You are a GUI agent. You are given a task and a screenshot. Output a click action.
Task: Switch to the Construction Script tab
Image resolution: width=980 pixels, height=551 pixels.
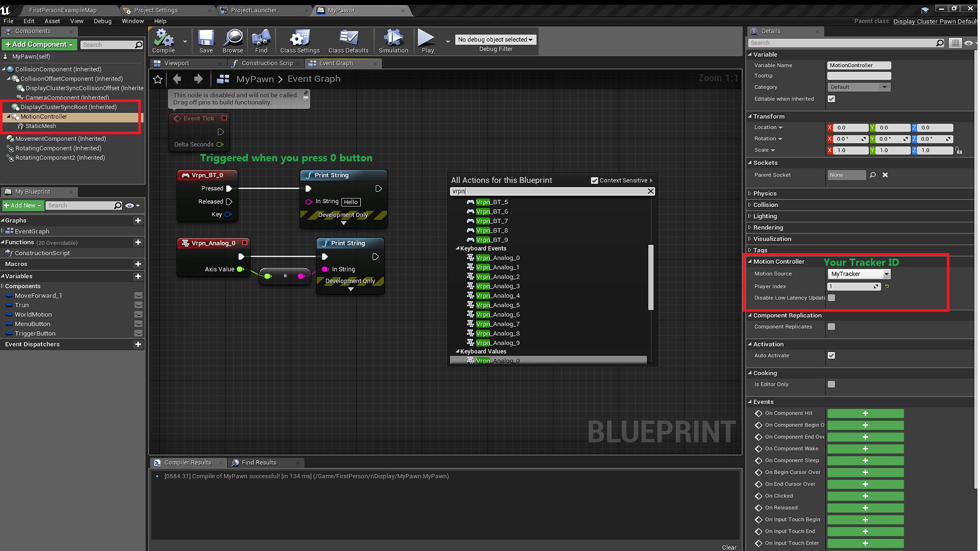[x=265, y=63]
